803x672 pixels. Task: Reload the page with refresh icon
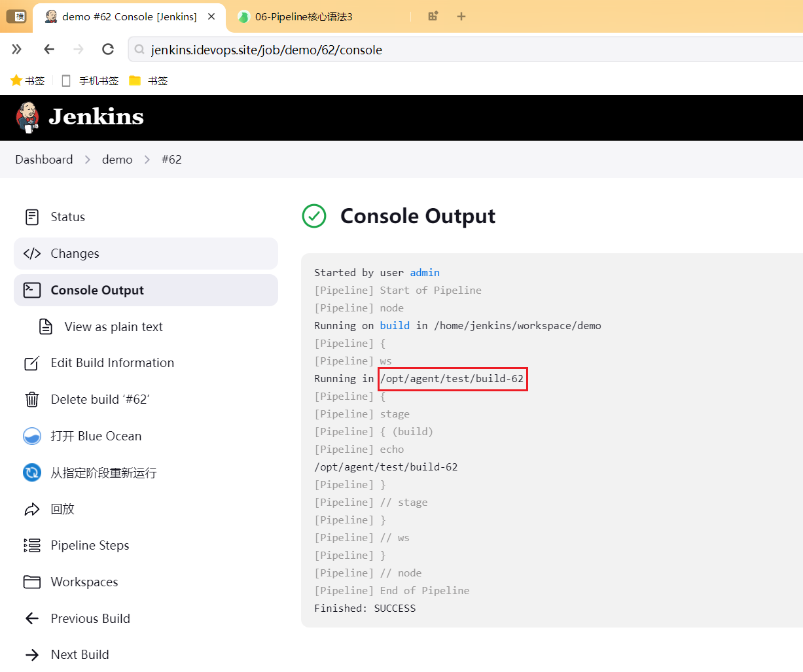pos(108,49)
